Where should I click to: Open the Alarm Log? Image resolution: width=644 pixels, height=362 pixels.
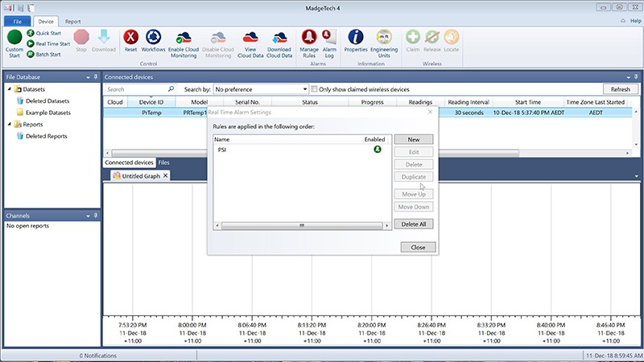(328, 38)
